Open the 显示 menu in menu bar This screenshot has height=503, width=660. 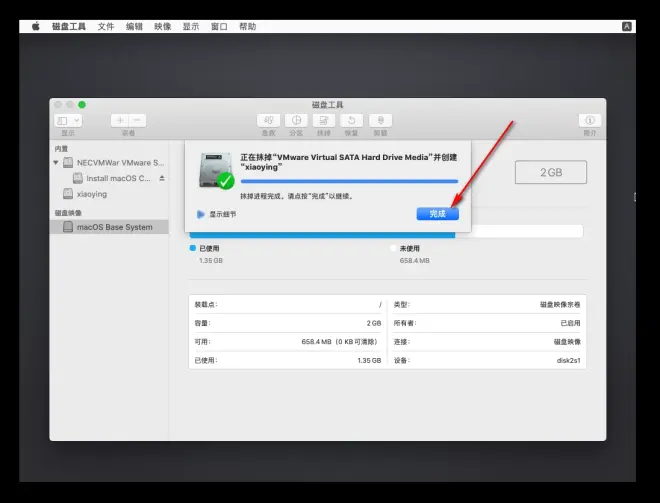[191, 27]
